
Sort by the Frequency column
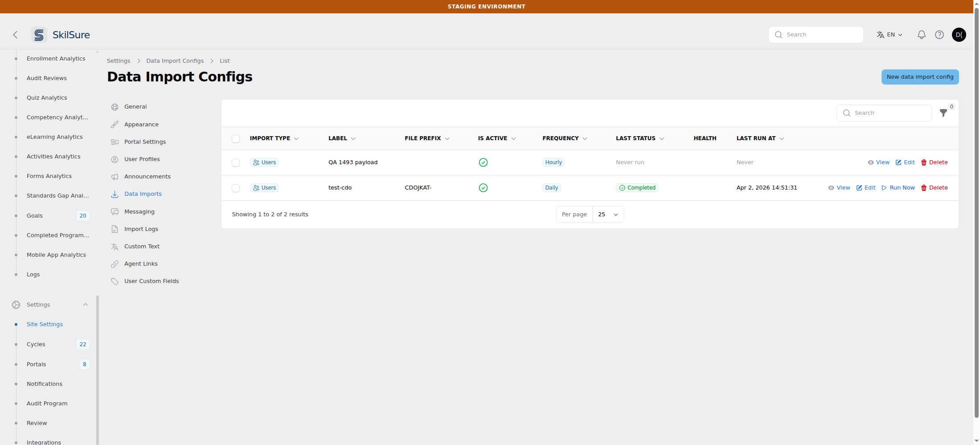[x=565, y=138]
